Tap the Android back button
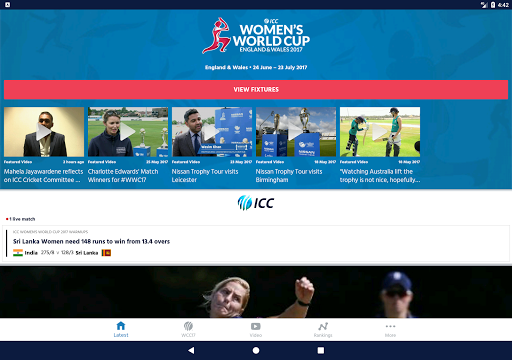512x360 pixels. [x=191, y=350]
